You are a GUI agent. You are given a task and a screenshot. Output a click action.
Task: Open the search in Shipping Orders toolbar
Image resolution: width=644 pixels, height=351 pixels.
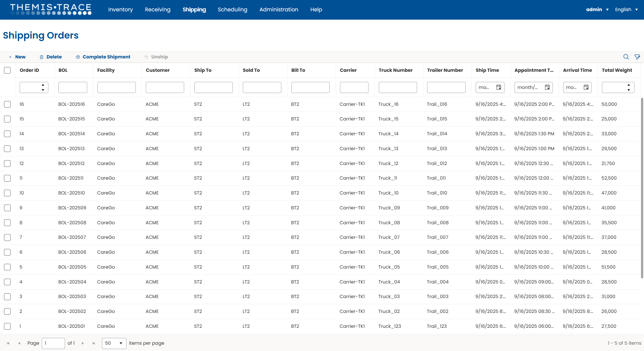[x=626, y=57]
